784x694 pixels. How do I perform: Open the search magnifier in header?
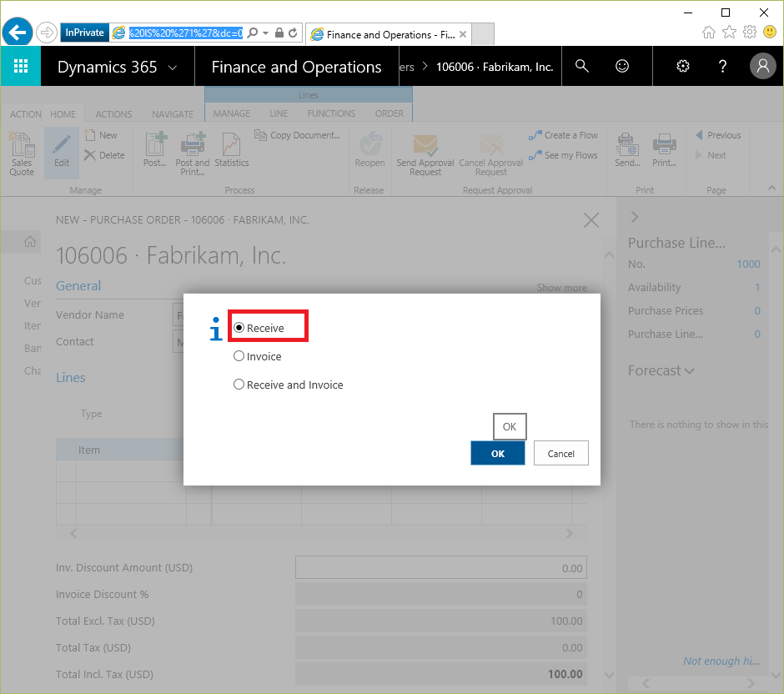(581, 66)
